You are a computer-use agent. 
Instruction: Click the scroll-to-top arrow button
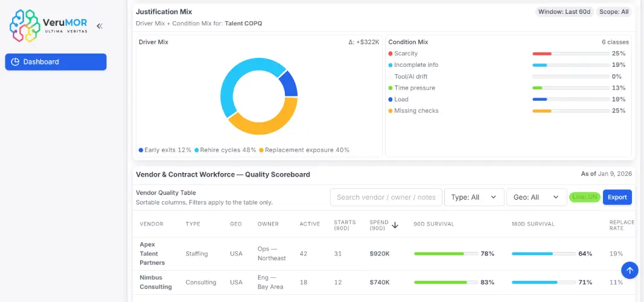tap(630, 270)
